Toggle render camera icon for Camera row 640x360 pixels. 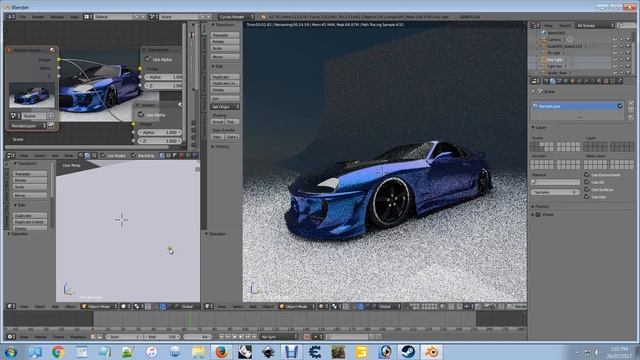[628, 40]
